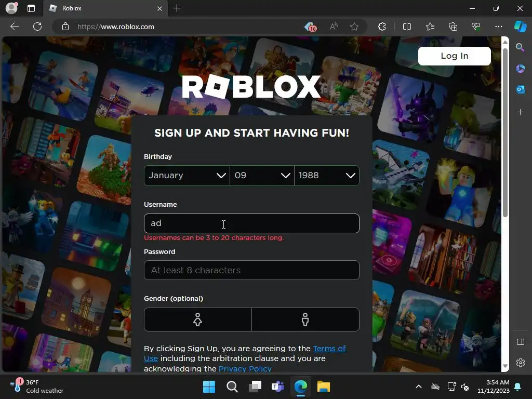Click the Log In button
The image size is (532, 399).
click(454, 56)
